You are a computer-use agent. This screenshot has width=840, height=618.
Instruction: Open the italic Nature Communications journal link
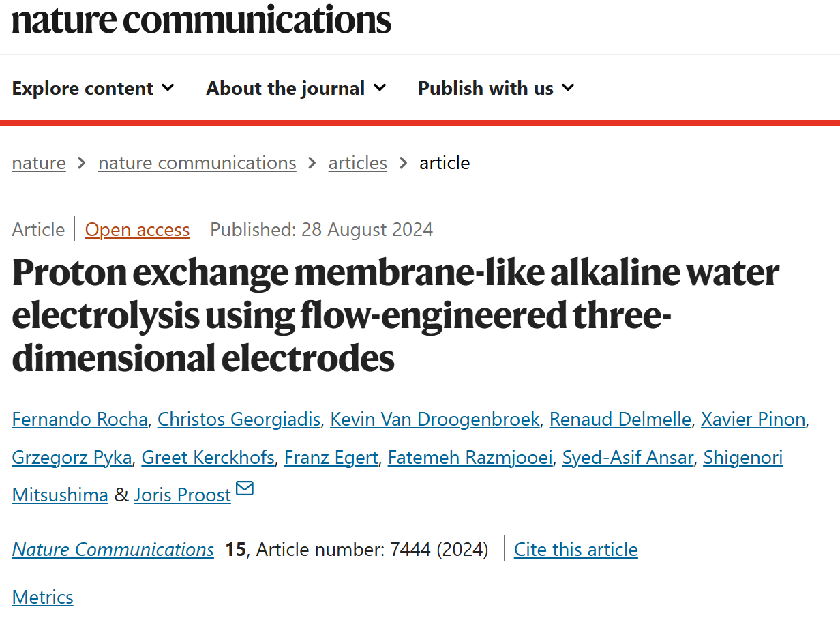point(112,549)
